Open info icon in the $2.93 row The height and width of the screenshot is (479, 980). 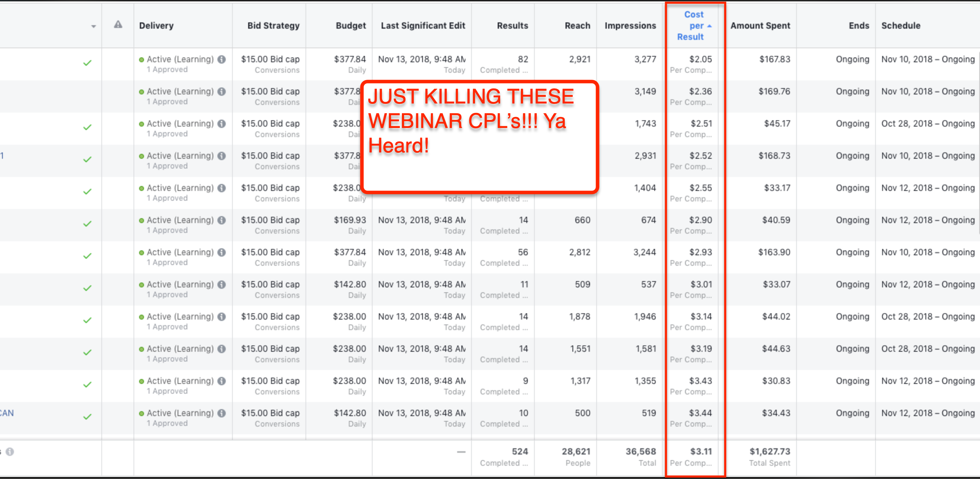[222, 252]
